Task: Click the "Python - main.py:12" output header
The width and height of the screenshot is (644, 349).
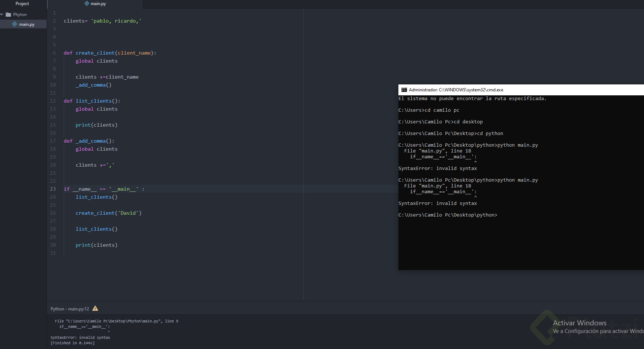Action: (x=69, y=309)
